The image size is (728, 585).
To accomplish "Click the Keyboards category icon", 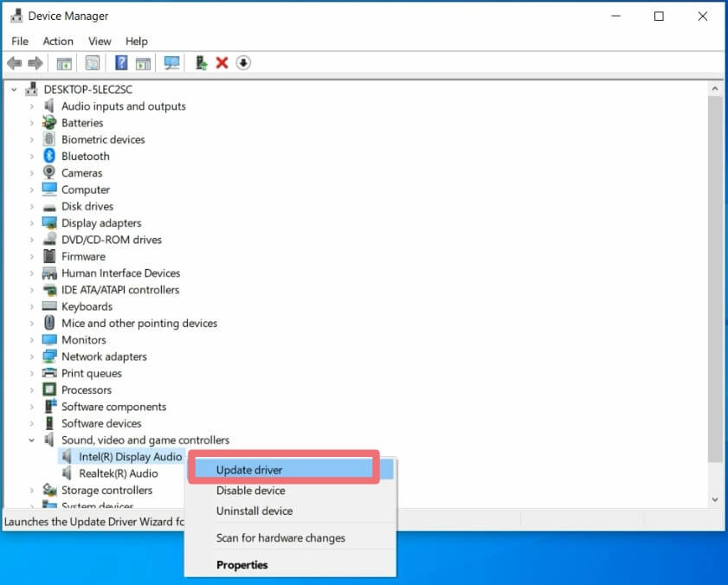I will (49, 306).
